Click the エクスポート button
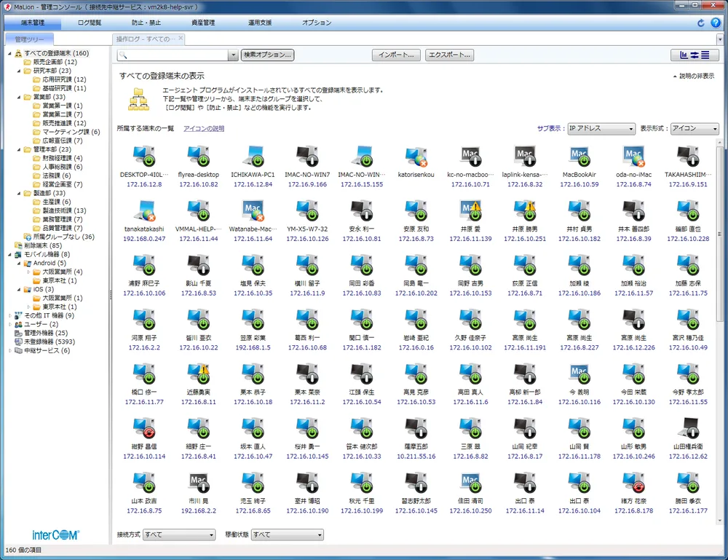Viewport: 728px width, 560px height. point(449,55)
